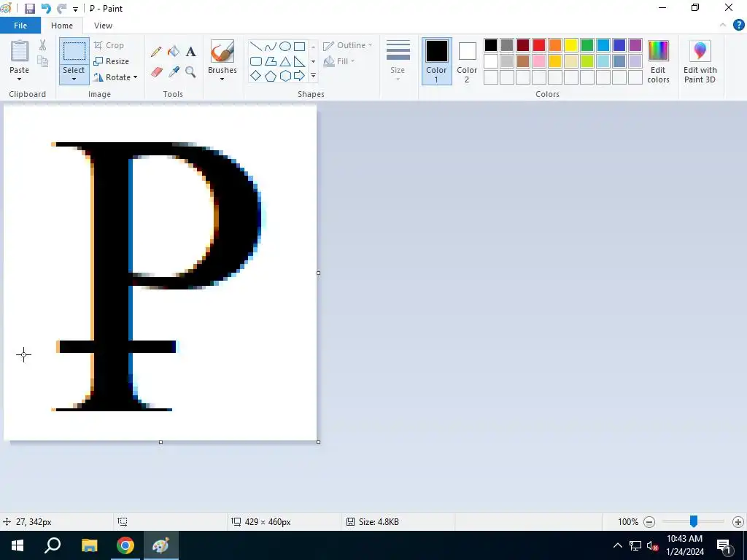Viewport: 747px width, 560px height.
Task: Pick the green color swatch
Action: pyautogui.click(x=587, y=45)
